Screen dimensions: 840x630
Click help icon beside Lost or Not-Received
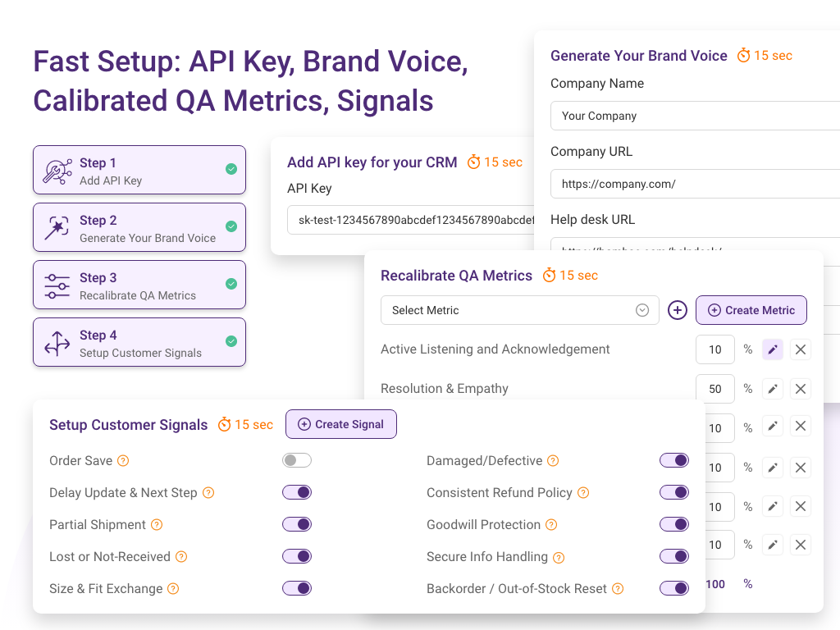pyautogui.click(x=181, y=557)
